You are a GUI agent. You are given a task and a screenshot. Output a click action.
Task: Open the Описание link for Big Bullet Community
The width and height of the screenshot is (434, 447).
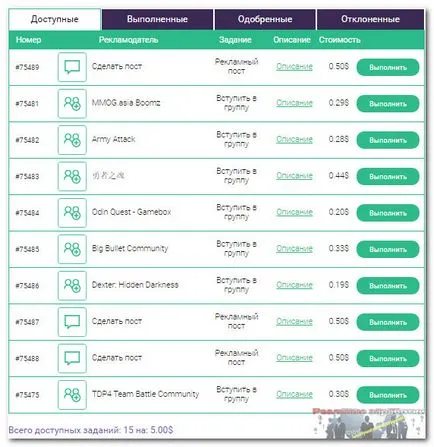point(294,249)
